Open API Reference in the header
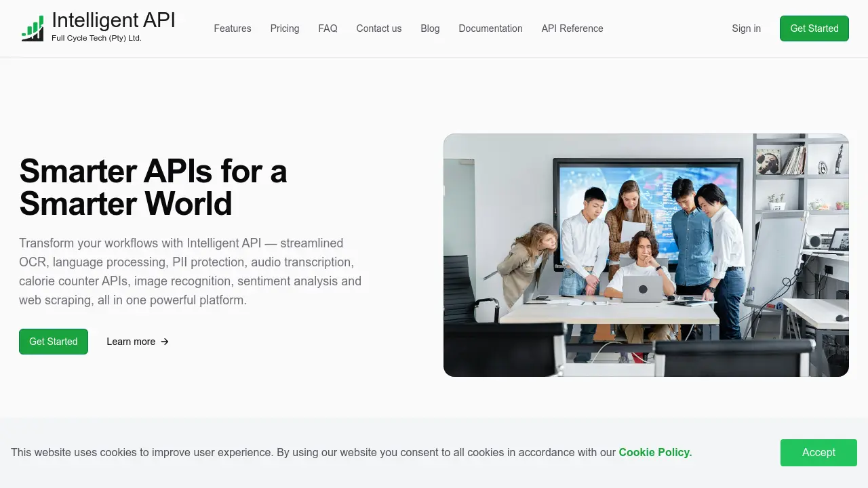Image resolution: width=868 pixels, height=488 pixels. 572,28
